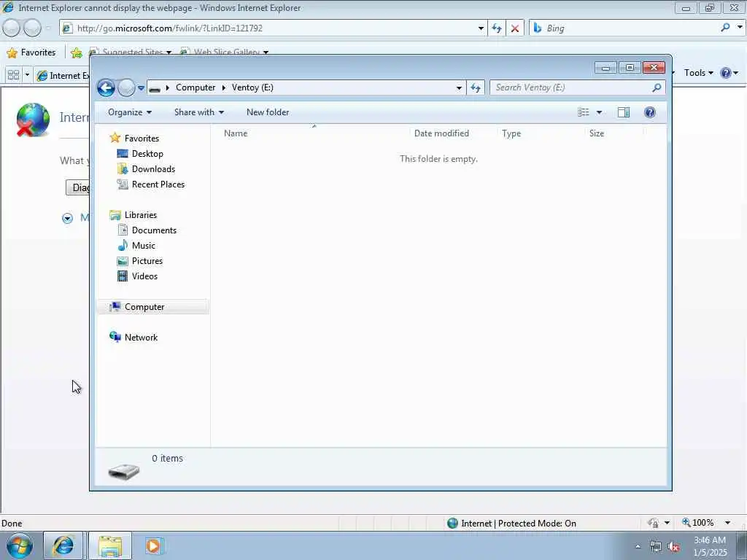
Task: Click the network tray icon
Action: point(656,547)
